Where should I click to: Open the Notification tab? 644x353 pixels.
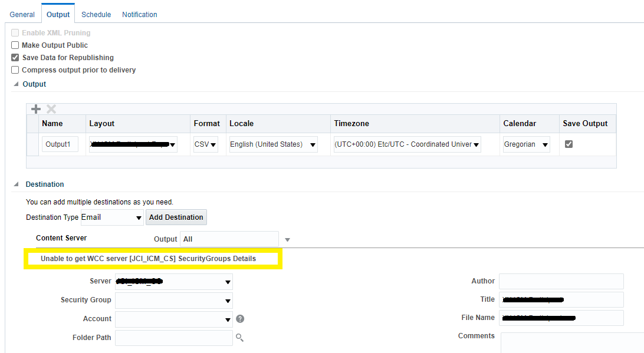(140, 14)
